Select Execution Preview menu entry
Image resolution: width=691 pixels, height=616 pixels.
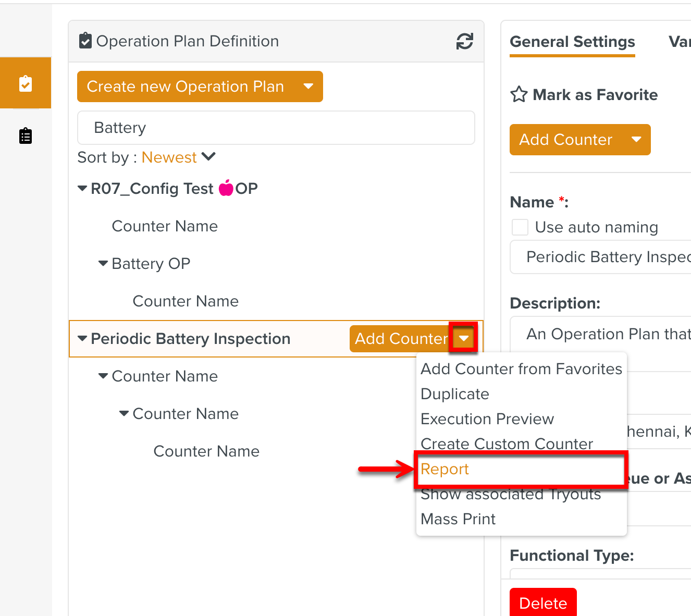(487, 419)
